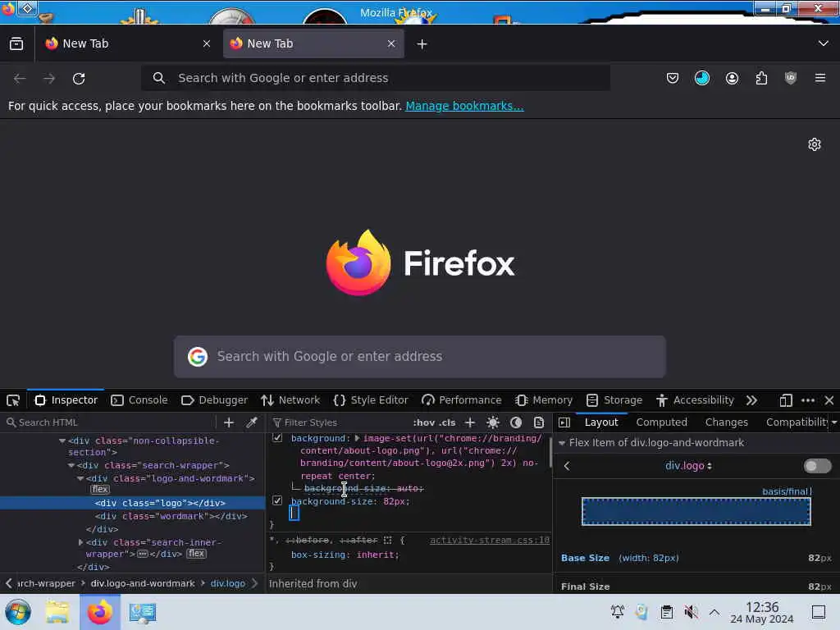Switch to the Debugger tab
The height and width of the screenshot is (630, 840).
click(214, 400)
